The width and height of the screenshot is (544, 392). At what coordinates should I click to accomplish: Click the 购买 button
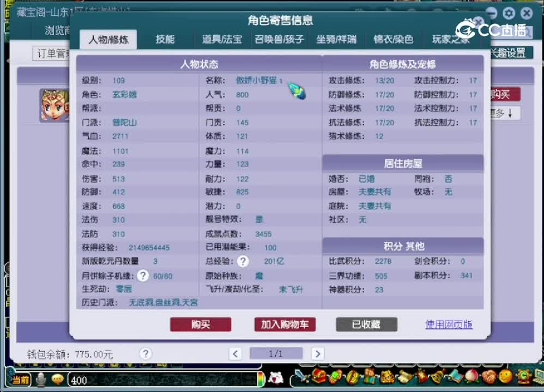click(x=201, y=324)
